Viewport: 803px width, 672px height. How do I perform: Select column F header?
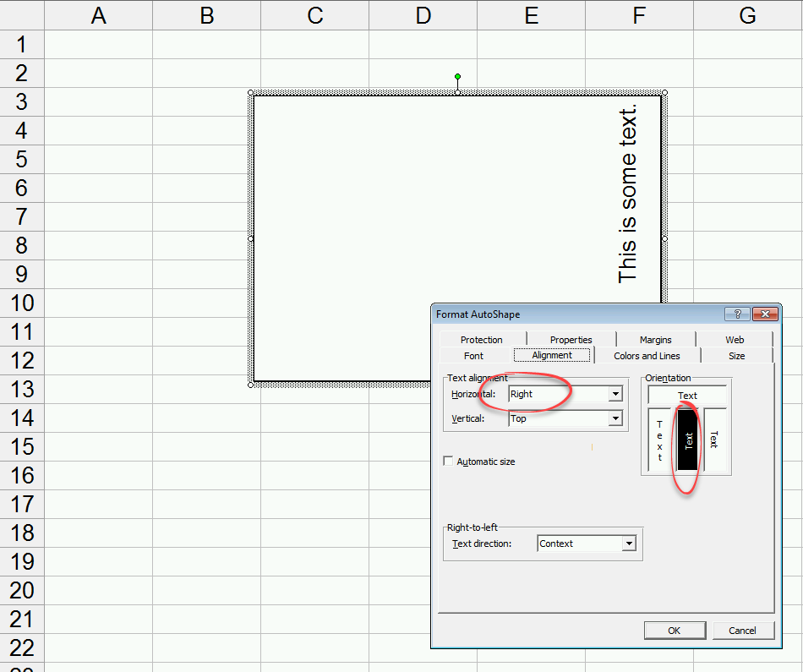pyautogui.click(x=639, y=15)
